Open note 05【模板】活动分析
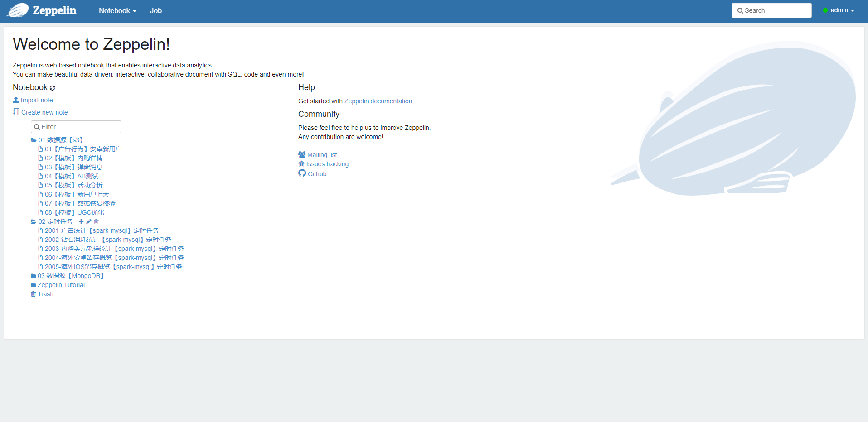This screenshot has width=868, height=422. coord(71,185)
